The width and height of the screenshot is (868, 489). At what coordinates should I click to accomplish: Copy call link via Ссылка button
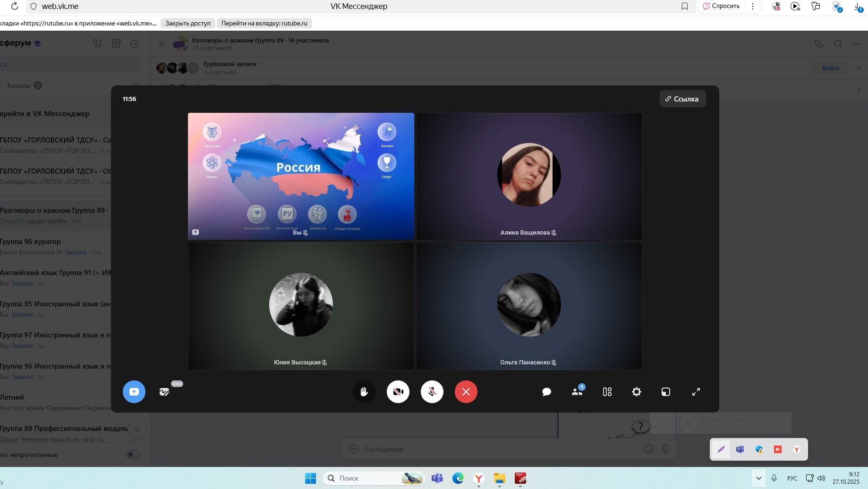point(682,99)
